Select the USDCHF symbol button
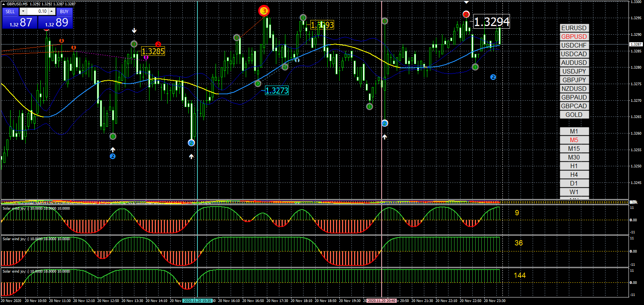Screen dimensions: 644x305 574,45
